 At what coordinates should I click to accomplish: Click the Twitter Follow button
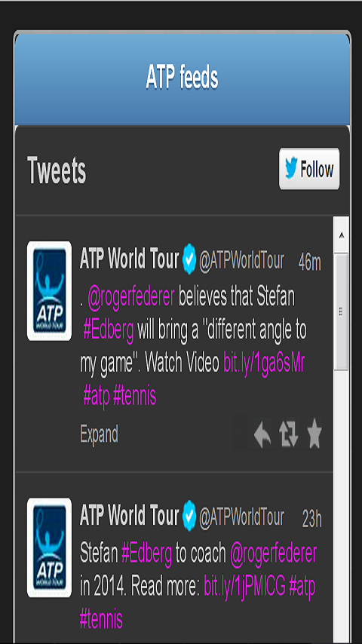309,169
